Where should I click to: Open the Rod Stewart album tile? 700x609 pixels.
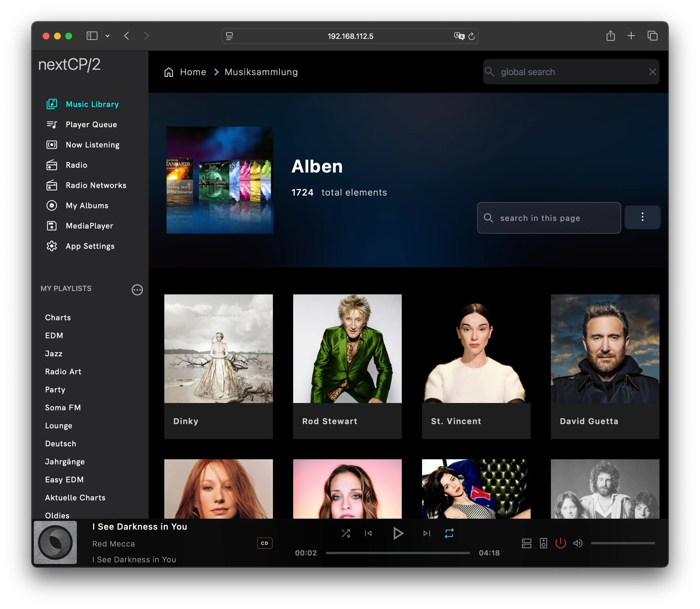(x=347, y=366)
